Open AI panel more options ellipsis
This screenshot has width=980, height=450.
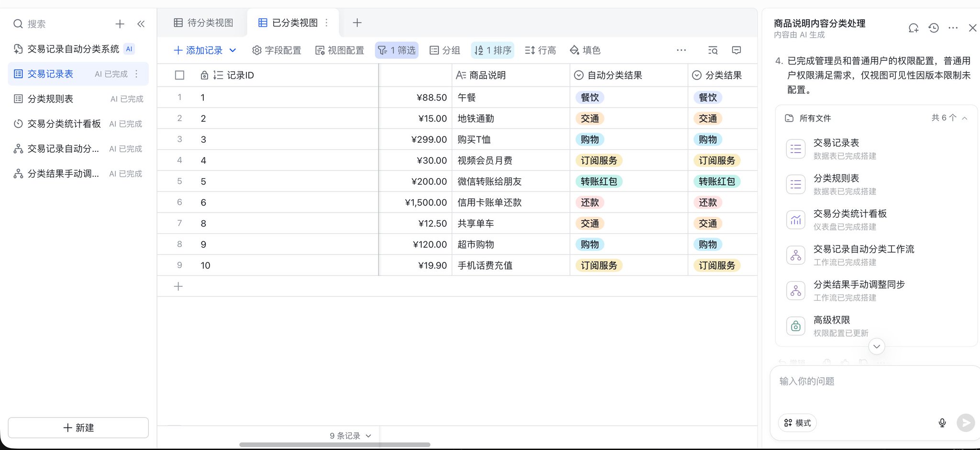(953, 28)
